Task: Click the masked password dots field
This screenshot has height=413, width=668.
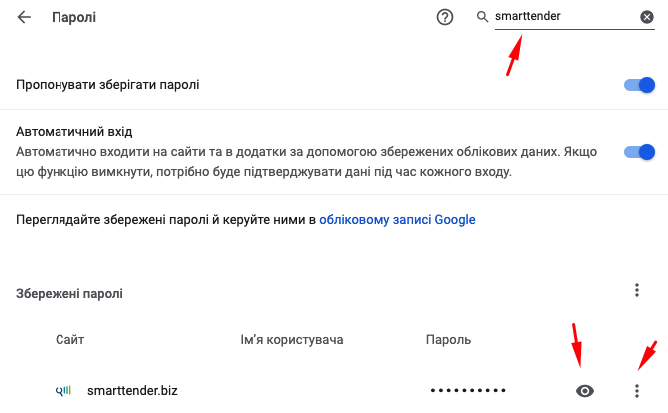Action: 468,390
